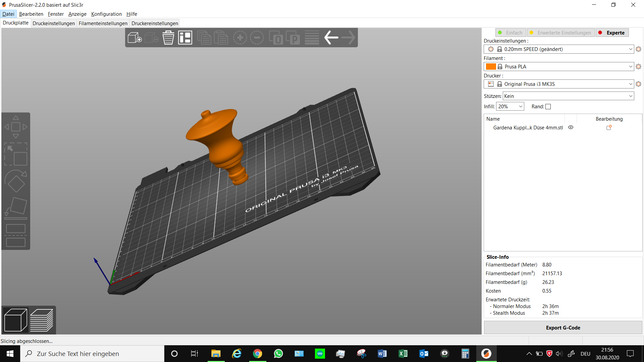The width and height of the screenshot is (644, 362).
Task: Switch to Filamenteinstellungen tab
Action: point(103,23)
